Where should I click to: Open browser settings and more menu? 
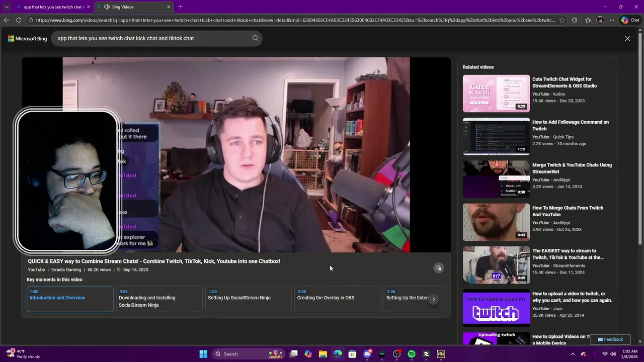coord(612,20)
